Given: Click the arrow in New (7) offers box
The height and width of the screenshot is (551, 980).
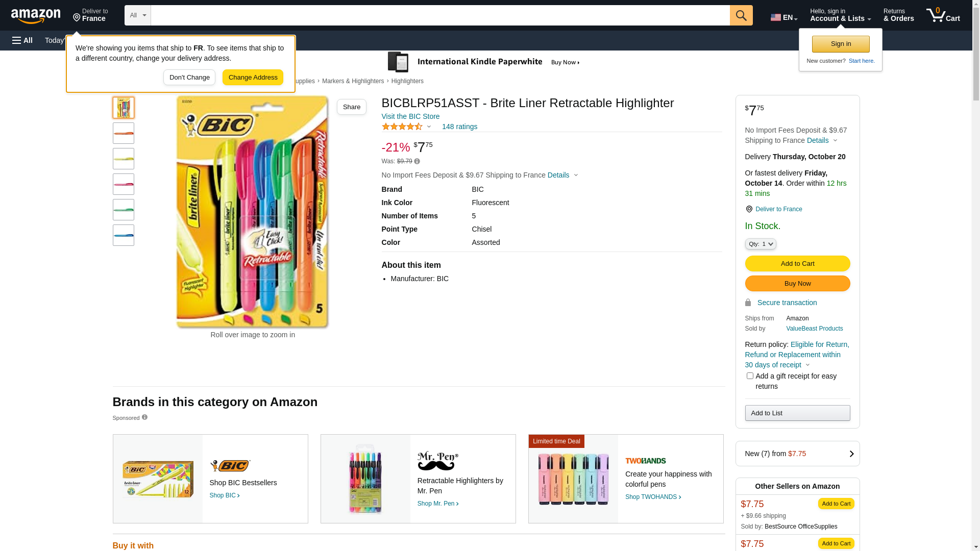Looking at the screenshot, I should [x=851, y=454].
